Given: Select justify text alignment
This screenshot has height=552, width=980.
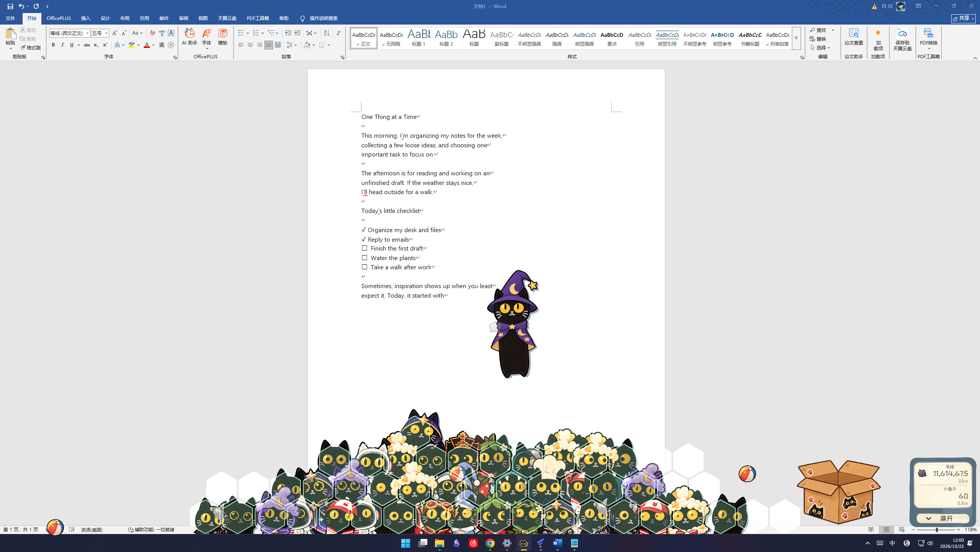Looking at the screenshot, I should pos(269,45).
